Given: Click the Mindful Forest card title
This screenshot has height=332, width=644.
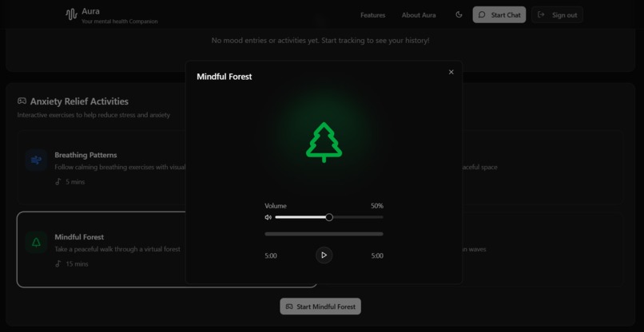Looking at the screenshot, I should pyautogui.click(x=79, y=237).
